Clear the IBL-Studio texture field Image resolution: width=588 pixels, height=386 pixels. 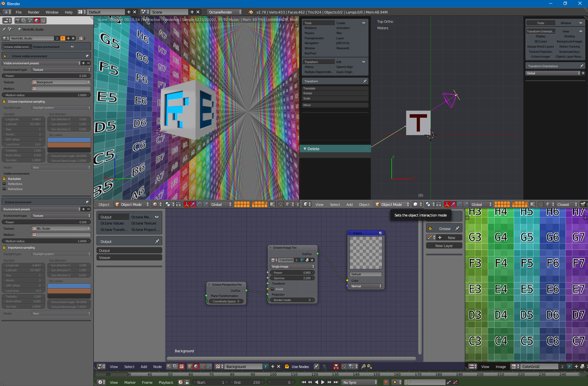pos(88,229)
